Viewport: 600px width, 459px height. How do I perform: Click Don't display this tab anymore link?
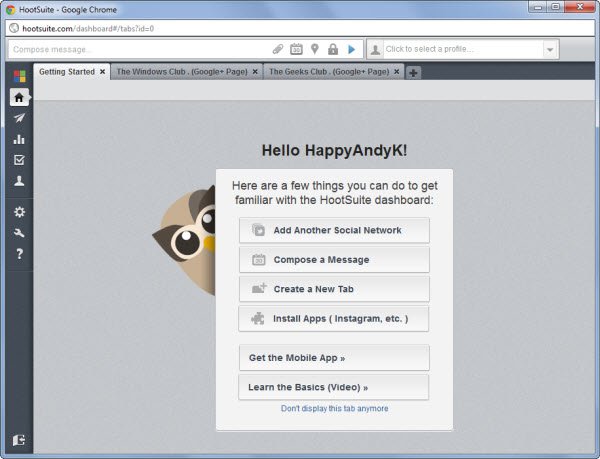(334, 409)
